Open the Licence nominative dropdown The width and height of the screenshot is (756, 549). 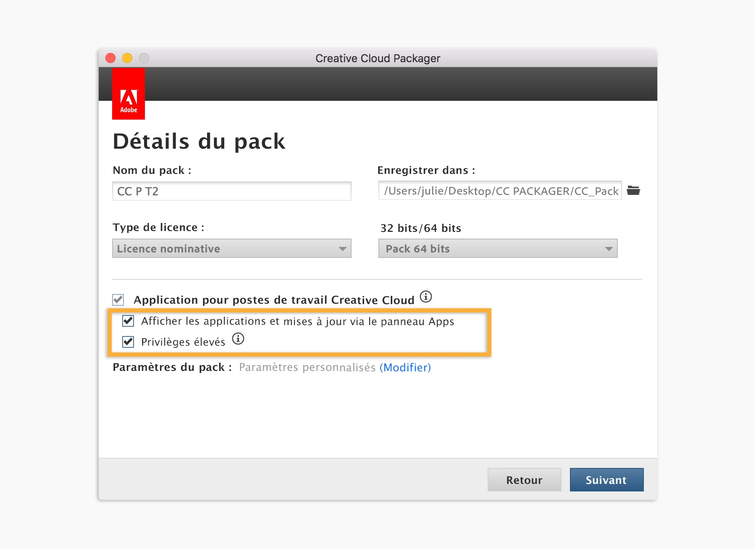[231, 249]
